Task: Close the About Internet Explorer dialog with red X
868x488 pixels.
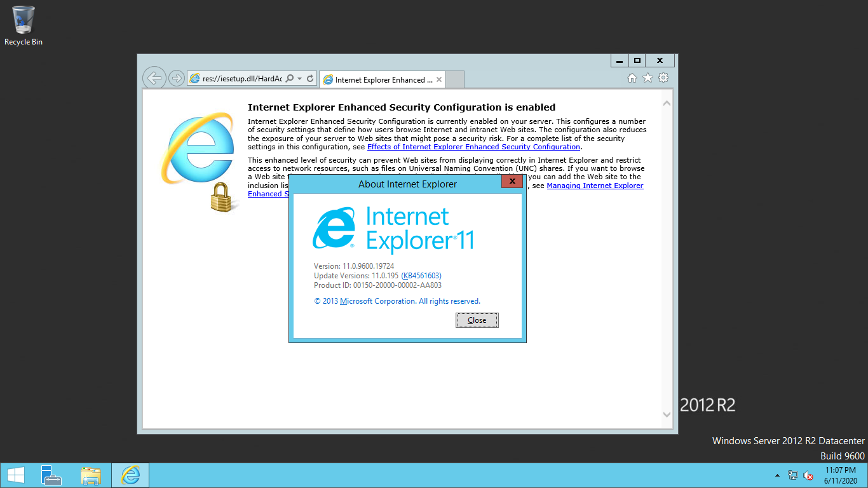Action: pos(512,182)
